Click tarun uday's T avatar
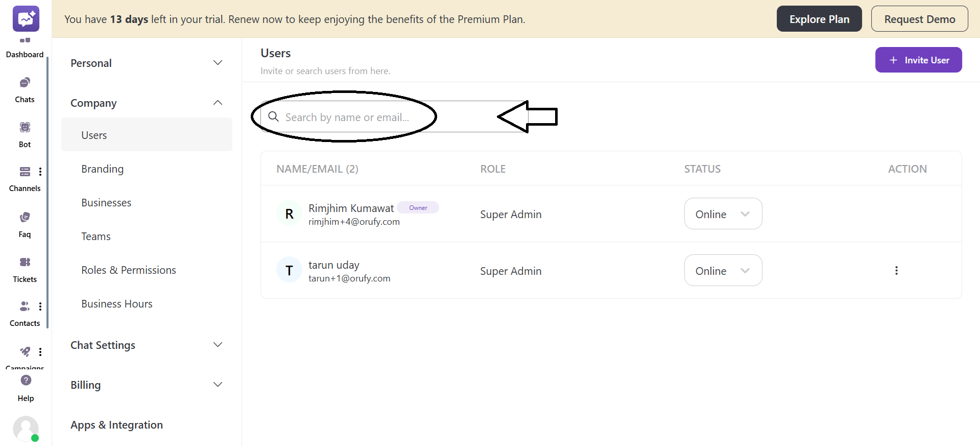 289,271
